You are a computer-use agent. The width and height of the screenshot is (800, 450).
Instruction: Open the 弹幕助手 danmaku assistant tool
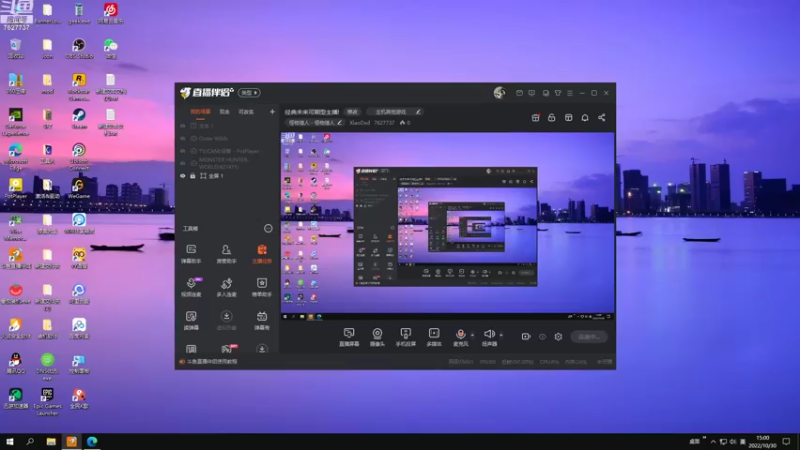[191, 254]
